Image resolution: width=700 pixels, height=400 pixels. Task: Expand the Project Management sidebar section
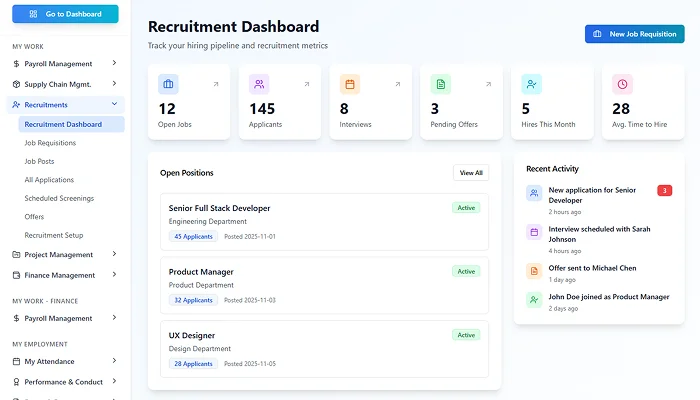[114, 254]
